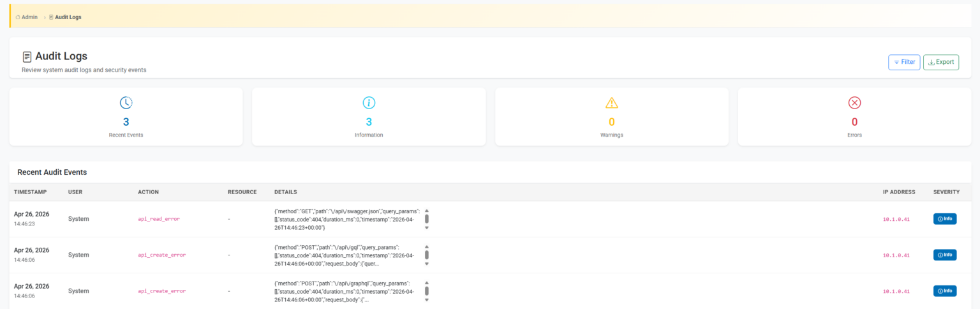980x309 pixels.
Task: Click the clock icon on Recent Events card
Action: 126,102
